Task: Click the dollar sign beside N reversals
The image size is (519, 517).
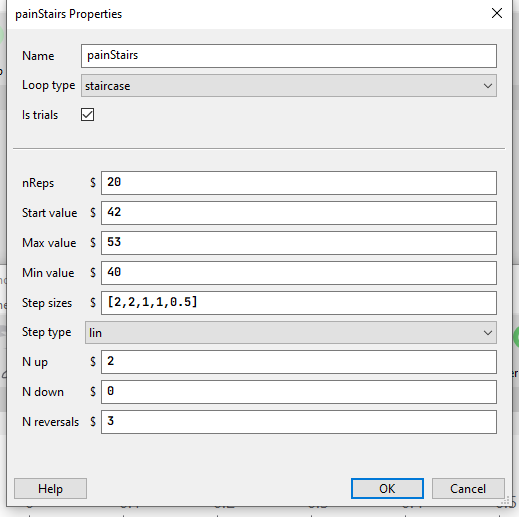Action: tap(93, 422)
